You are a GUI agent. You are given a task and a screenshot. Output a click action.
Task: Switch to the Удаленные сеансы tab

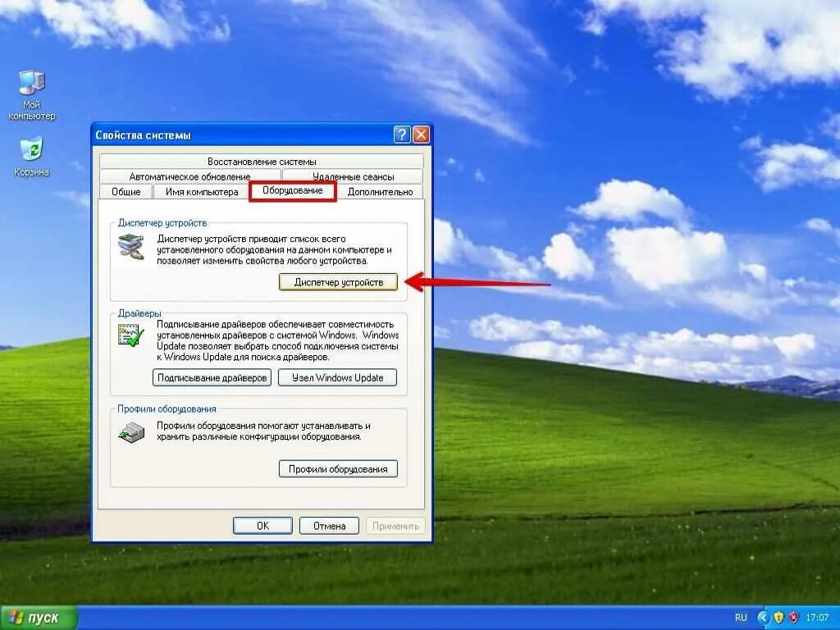coord(353,176)
